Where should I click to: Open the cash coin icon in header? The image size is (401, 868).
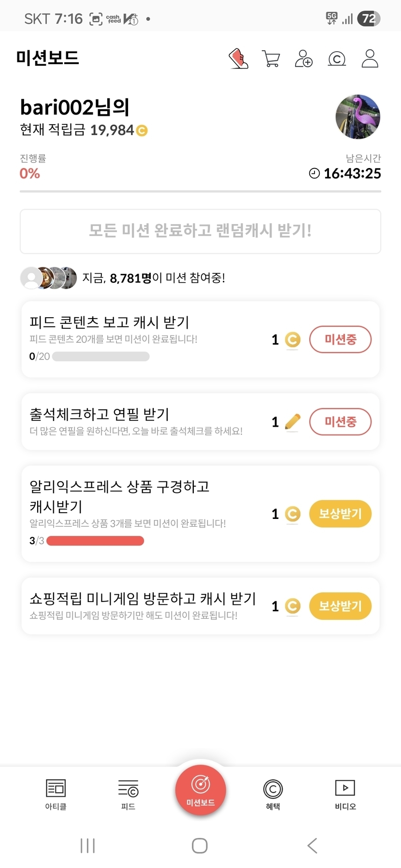(337, 59)
